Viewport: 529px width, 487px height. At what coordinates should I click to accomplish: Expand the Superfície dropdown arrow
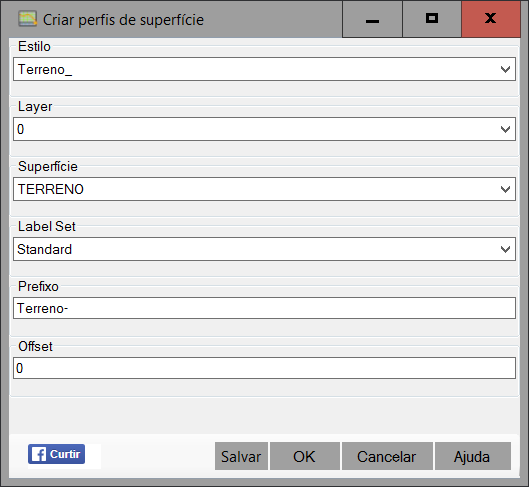coord(505,190)
